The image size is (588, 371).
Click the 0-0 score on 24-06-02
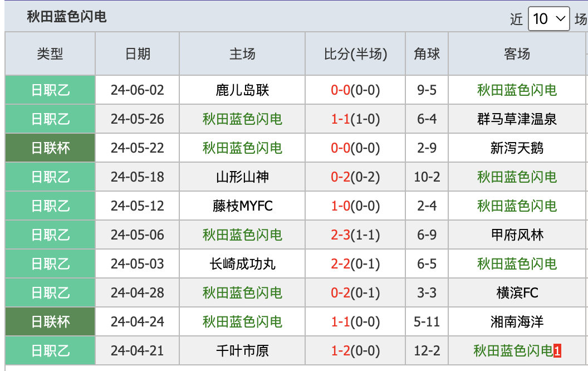coord(341,90)
